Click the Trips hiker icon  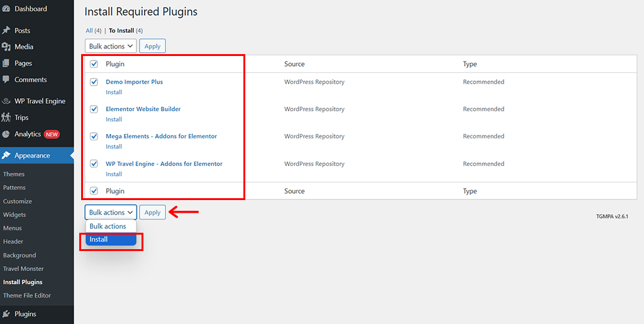pyautogui.click(x=6, y=117)
